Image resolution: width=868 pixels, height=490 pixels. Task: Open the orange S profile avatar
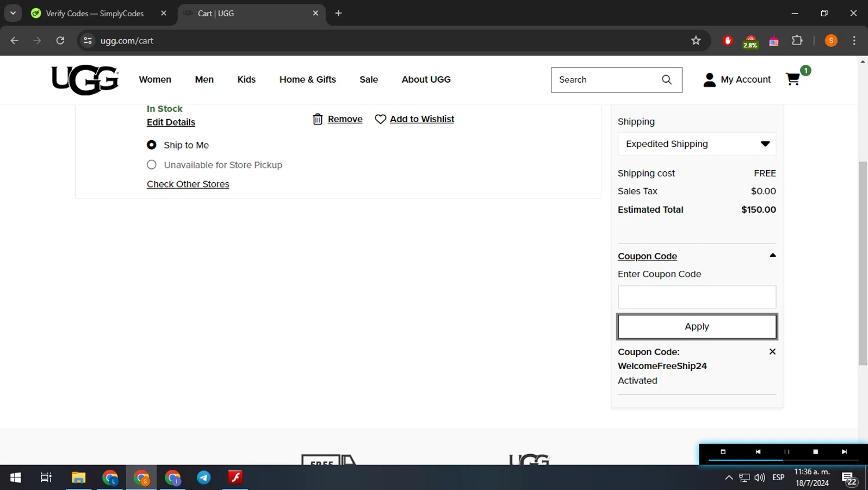[831, 40]
